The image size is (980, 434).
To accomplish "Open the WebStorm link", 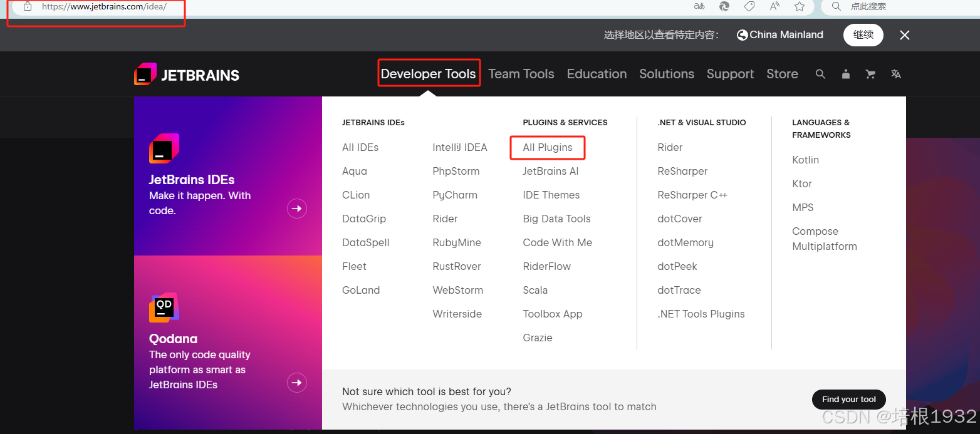I will (x=458, y=291).
